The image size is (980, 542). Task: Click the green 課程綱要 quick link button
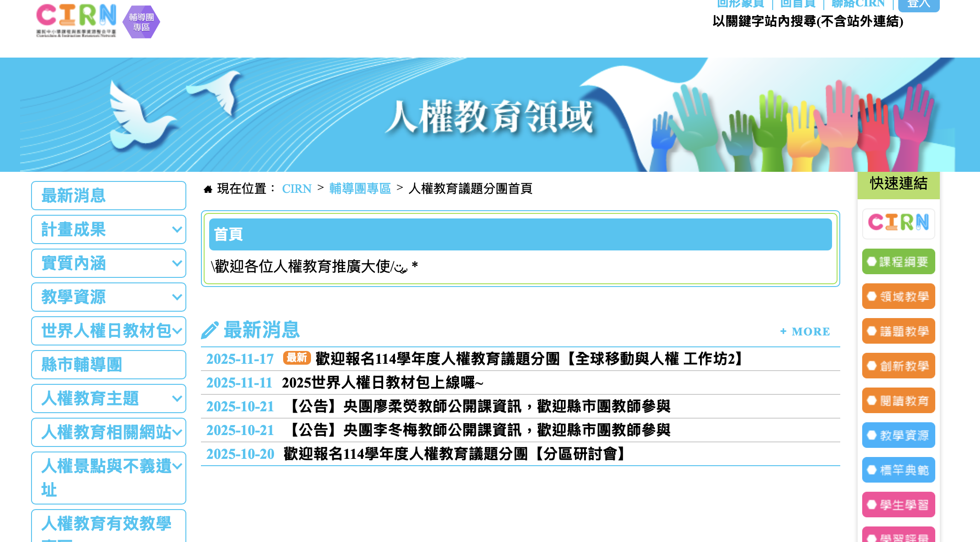click(x=898, y=262)
